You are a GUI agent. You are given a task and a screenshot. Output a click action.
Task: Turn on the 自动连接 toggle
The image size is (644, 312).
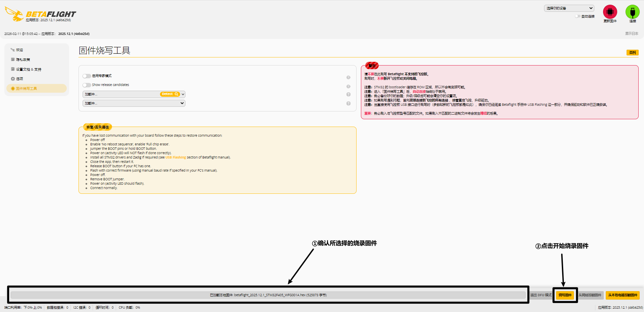click(x=577, y=16)
